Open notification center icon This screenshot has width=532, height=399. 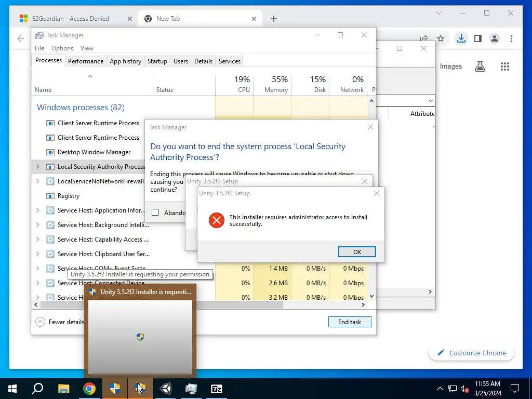pos(515,389)
